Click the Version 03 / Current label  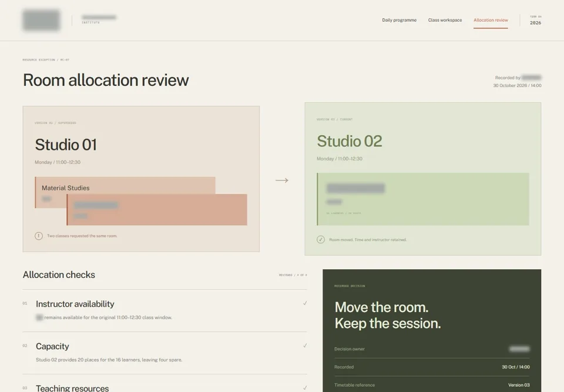tap(334, 119)
